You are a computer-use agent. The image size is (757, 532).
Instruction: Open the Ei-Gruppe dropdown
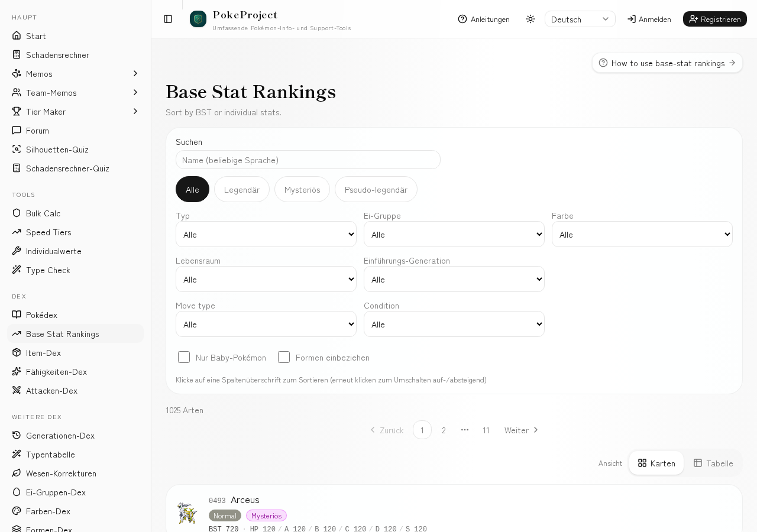(x=454, y=234)
